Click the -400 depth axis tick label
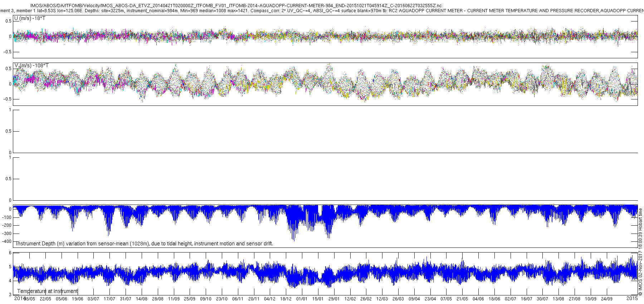 point(7,241)
